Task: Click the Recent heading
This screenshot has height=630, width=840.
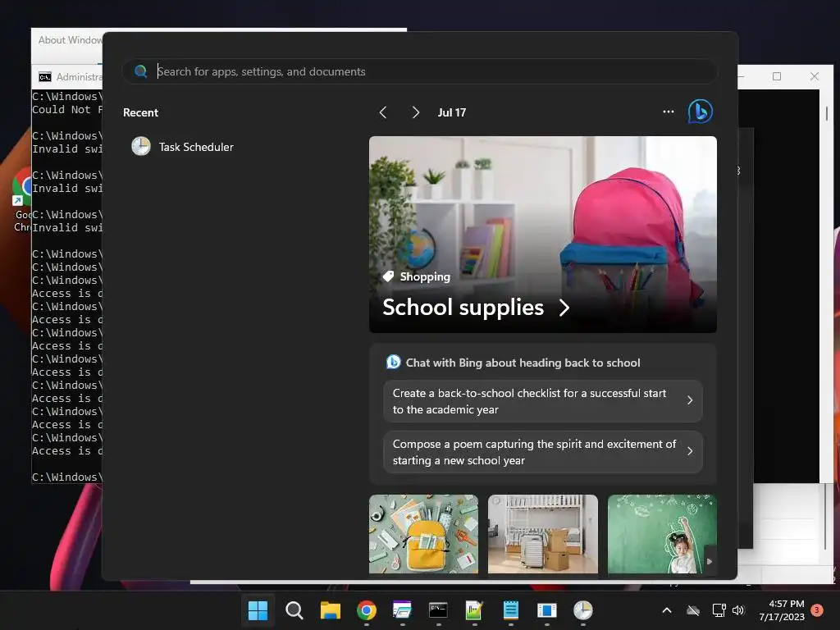Action: click(x=140, y=112)
